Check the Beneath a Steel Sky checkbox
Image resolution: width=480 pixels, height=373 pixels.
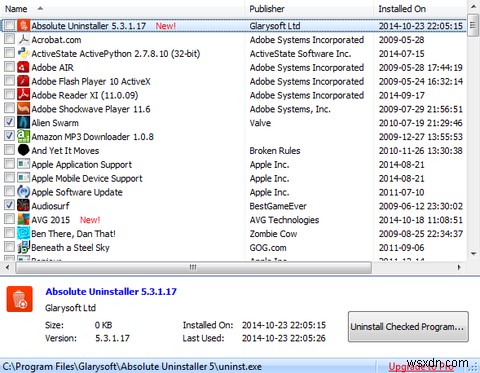(x=9, y=247)
